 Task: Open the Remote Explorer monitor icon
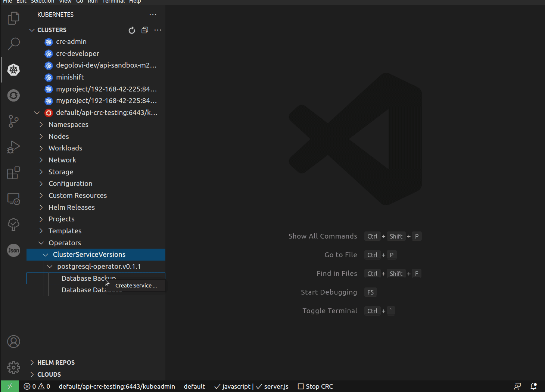13,199
